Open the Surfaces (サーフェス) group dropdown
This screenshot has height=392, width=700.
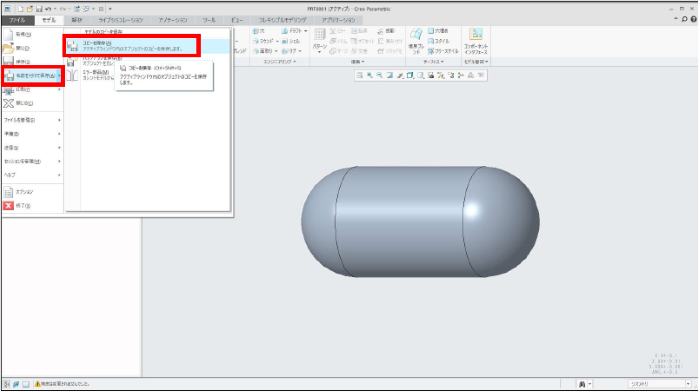point(433,62)
